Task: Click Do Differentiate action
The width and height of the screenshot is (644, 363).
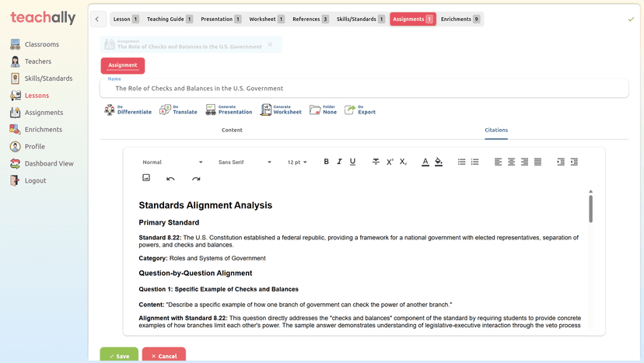Action: [128, 110]
